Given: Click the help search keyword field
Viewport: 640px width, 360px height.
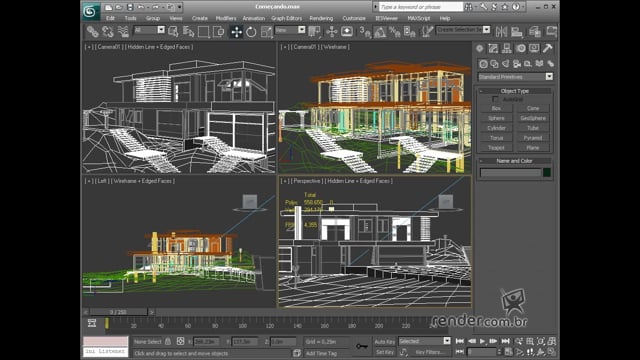Looking at the screenshot, I should 421,7.
